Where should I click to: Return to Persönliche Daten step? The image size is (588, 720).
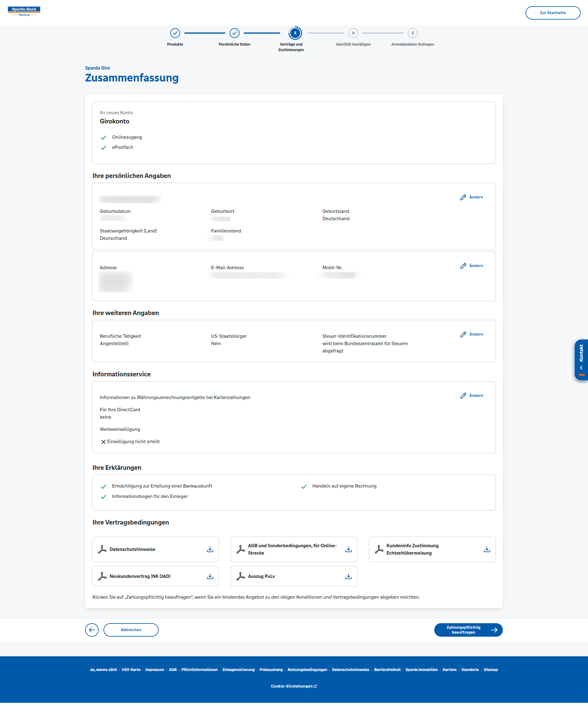pos(234,33)
